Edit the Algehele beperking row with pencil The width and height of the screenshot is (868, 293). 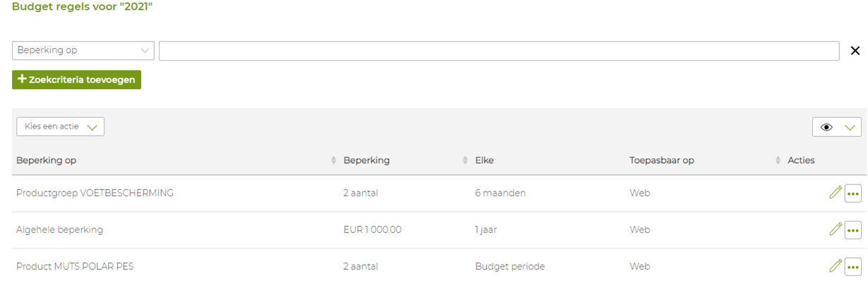[x=836, y=229]
